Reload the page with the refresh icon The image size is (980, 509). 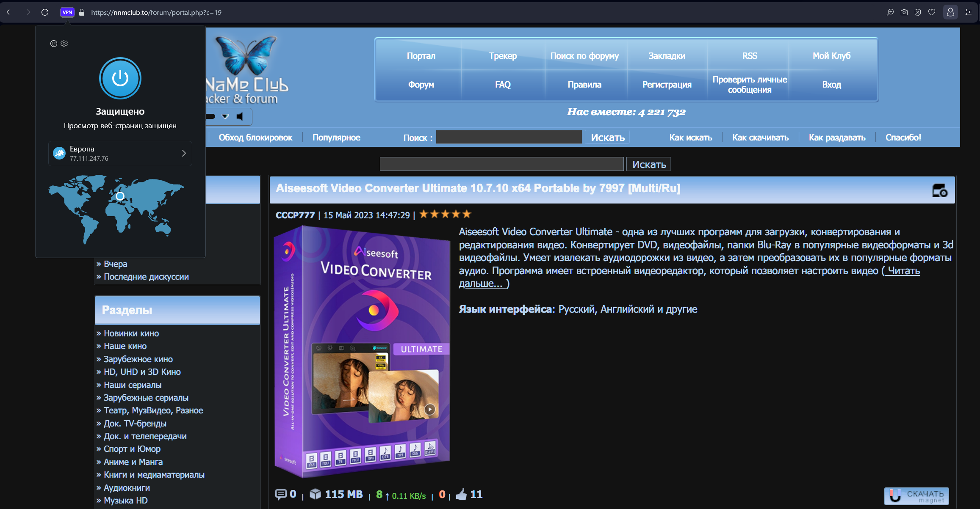[x=45, y=12]
